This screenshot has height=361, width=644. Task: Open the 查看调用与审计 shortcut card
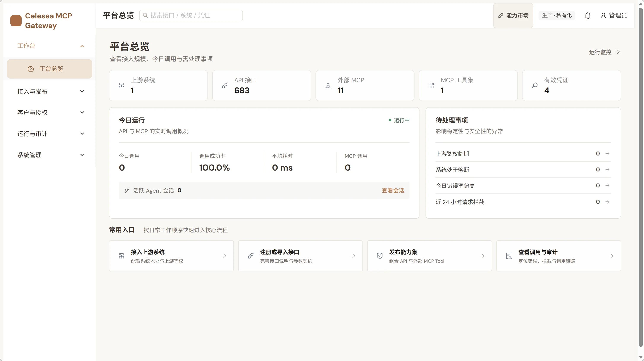558,256
